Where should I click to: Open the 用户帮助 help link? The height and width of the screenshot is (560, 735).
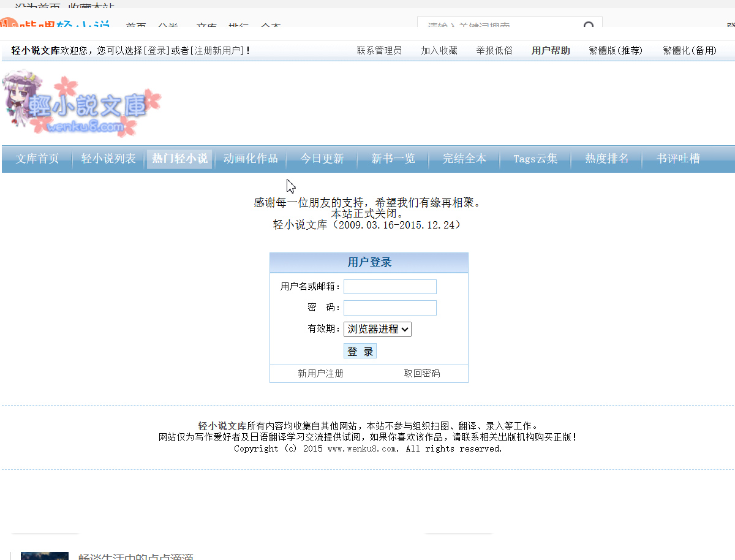[550, 50]
